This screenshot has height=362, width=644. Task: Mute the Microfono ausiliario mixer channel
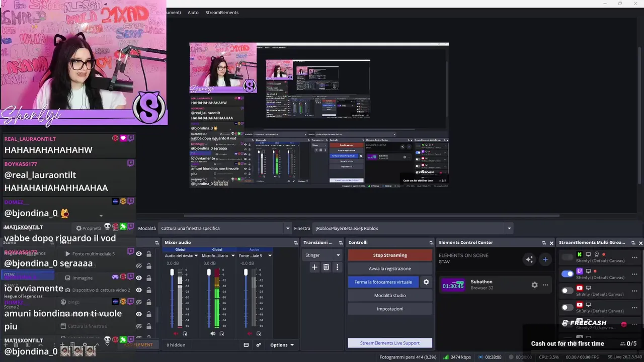tap(213, 334)
